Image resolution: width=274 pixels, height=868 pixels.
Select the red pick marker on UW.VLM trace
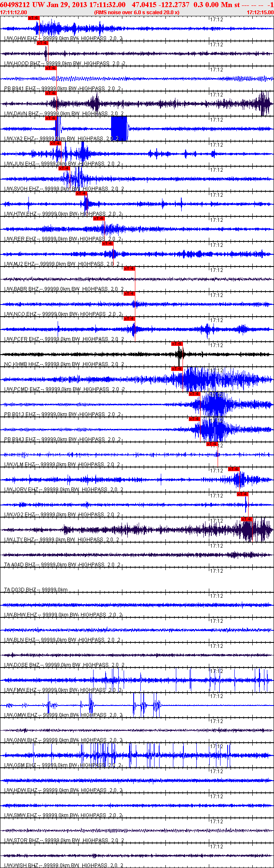pos(212,444)
